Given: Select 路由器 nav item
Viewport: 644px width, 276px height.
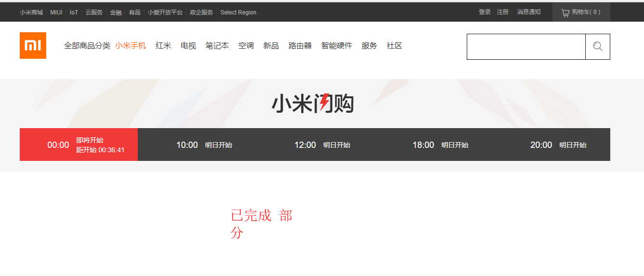Looking at the screenshot, I should click(300, 46).
